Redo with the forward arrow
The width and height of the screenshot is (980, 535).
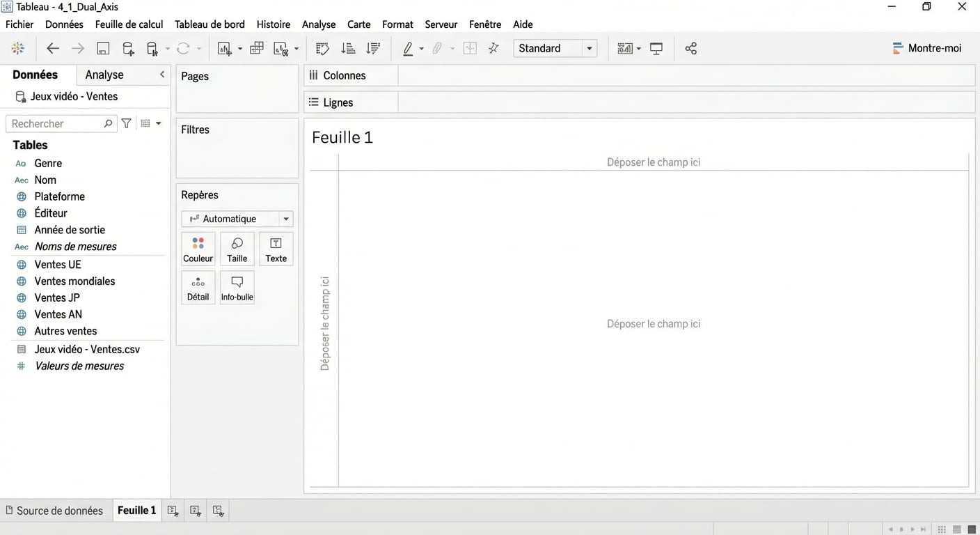click(x=78, y=48)
